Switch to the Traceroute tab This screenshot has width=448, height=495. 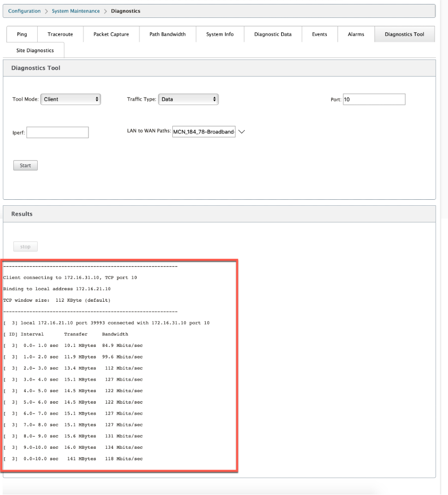click(x=60, y=34)
